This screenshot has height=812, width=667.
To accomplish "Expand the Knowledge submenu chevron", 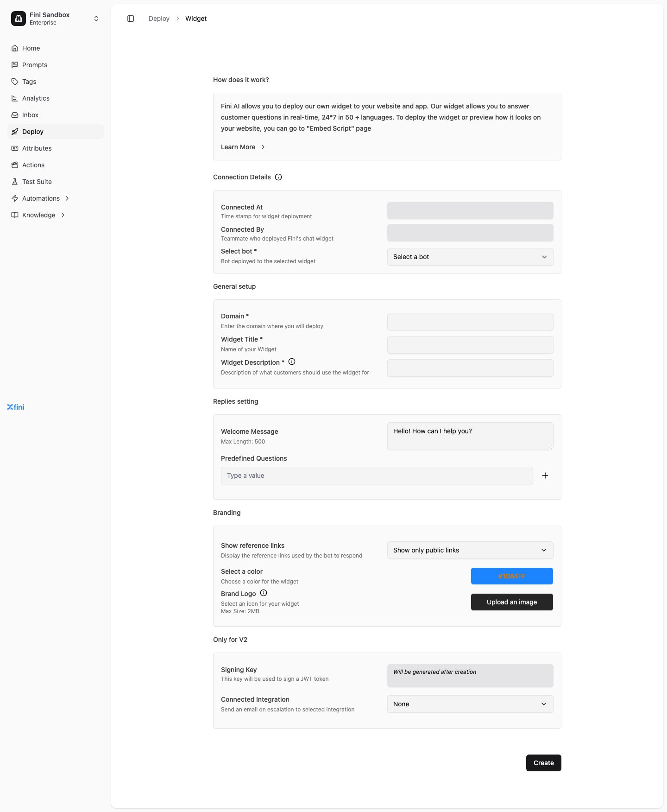I will 63,215.
